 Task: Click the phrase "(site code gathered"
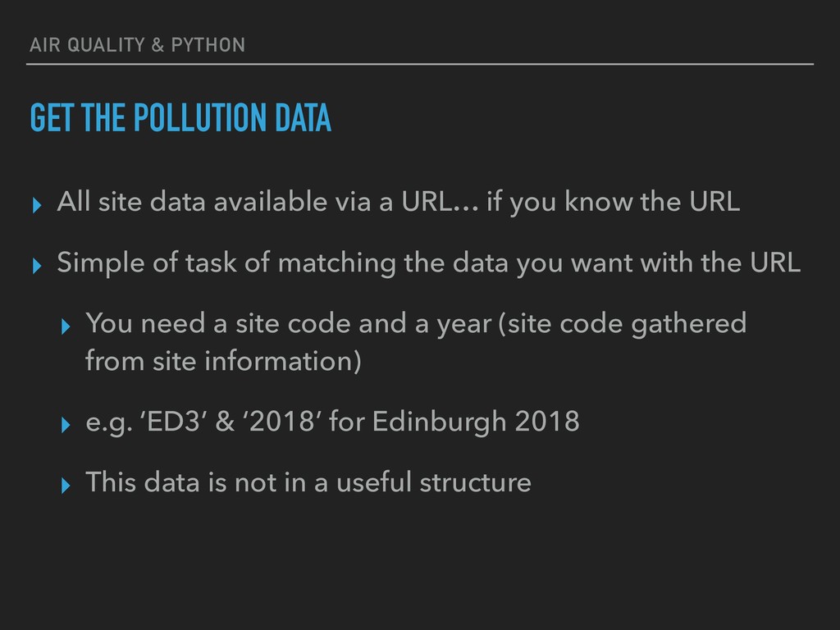(x=623, y=324)
